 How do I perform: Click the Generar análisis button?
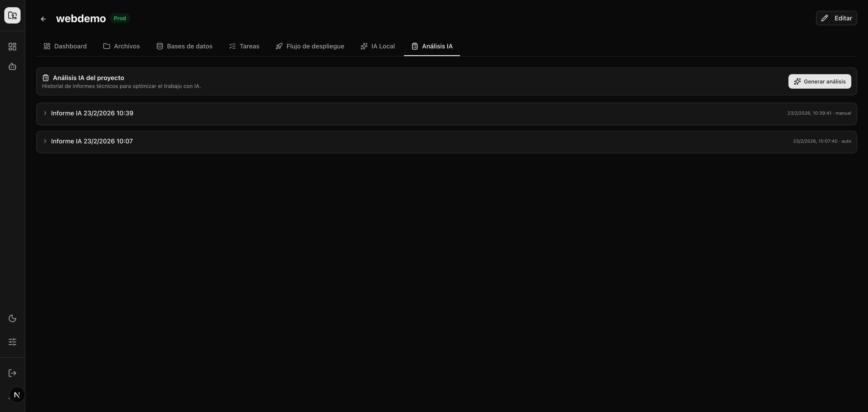(820, 81)
